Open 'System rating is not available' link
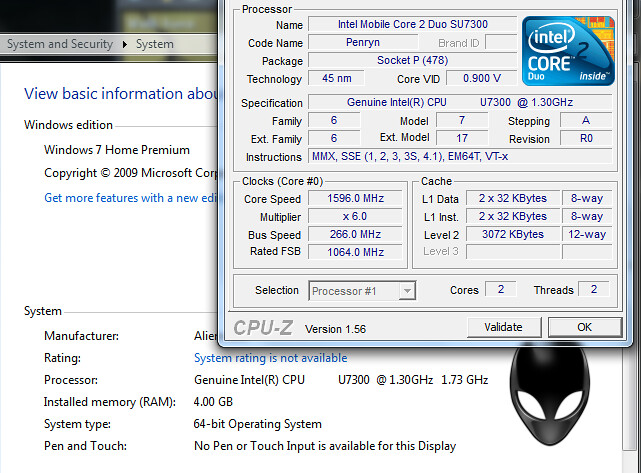The image size is (641, 473). 270,358
